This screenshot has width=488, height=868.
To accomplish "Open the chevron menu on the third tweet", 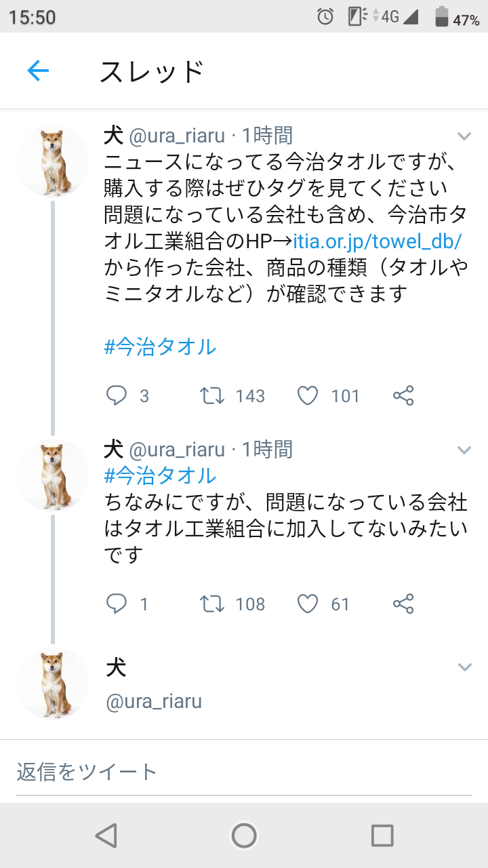I will [464, 666].
